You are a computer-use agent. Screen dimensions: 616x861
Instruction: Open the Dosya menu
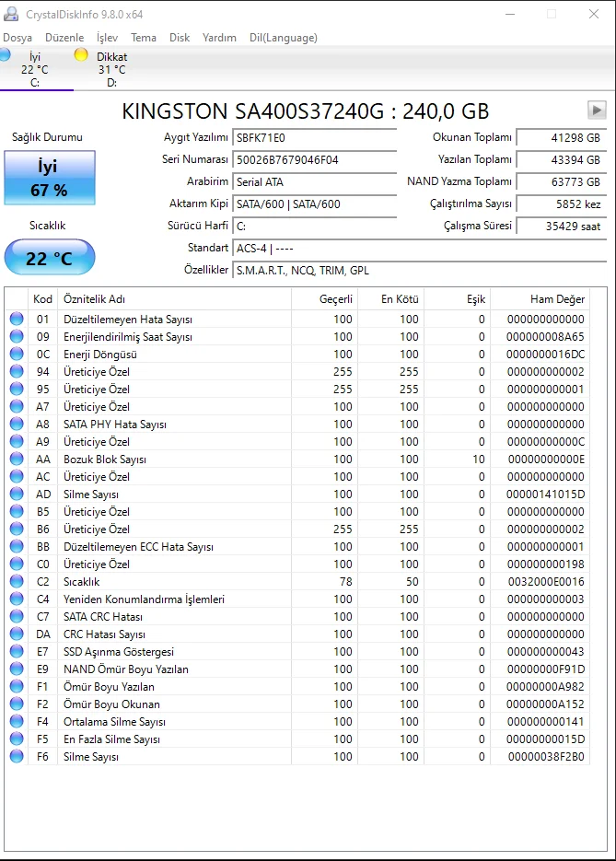point(17,38)
